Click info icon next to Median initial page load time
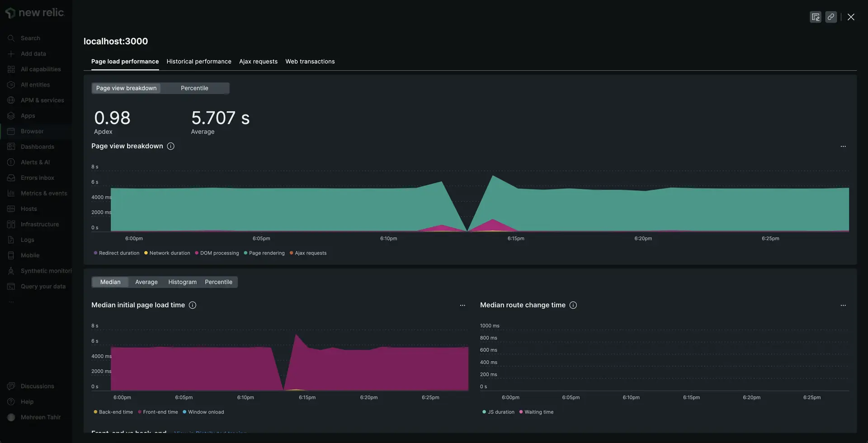This screenshot has width=868, height=443. [x=193, y=305]
